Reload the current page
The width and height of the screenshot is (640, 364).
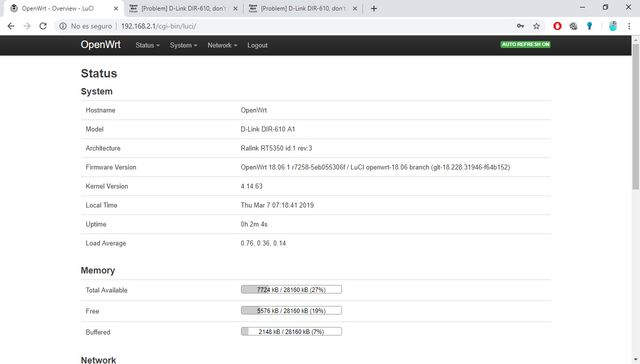(x=43, y=26)
